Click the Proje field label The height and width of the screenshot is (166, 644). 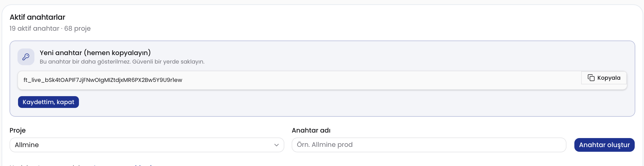[17, 130]
